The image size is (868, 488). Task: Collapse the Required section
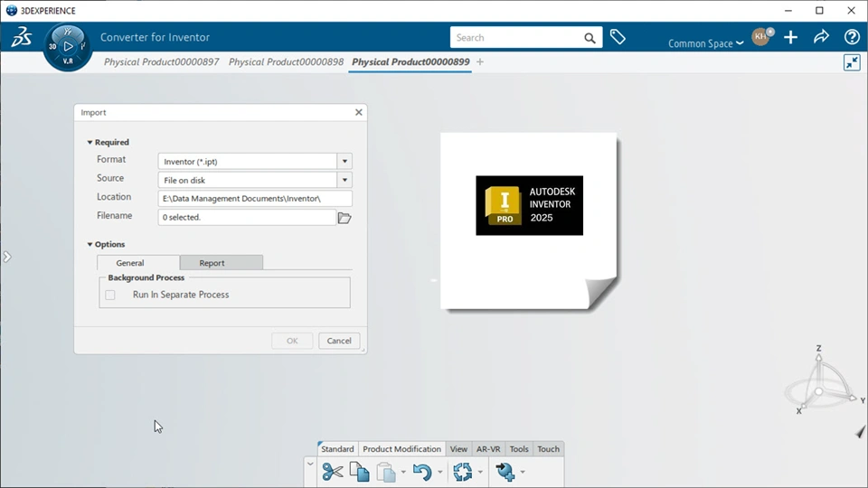[x=90, y=142]
